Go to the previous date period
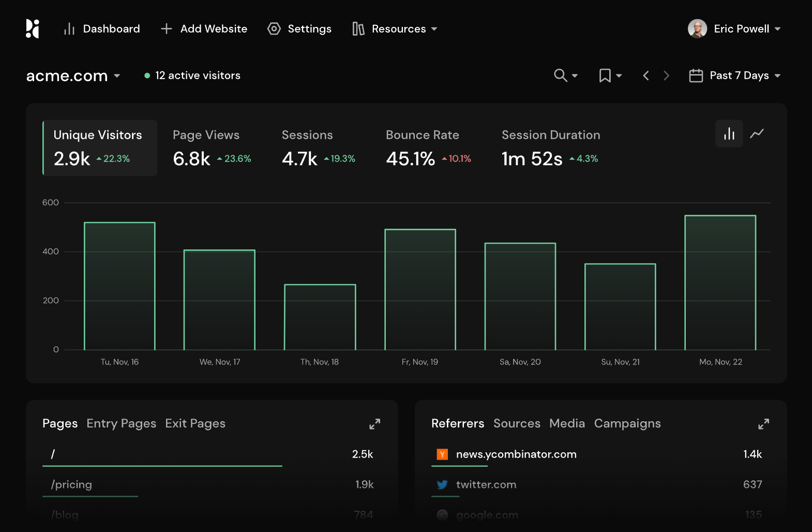 click(x=646, y=76)
